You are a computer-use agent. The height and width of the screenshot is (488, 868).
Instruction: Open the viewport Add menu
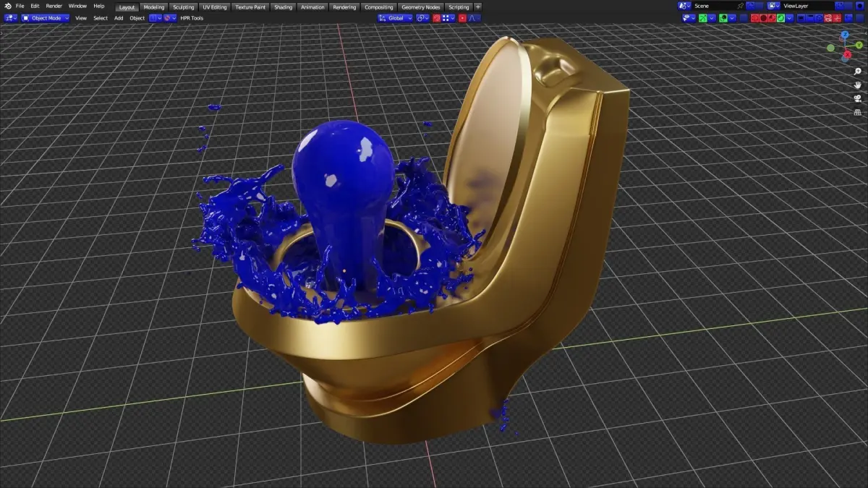[x=119, y=18]
